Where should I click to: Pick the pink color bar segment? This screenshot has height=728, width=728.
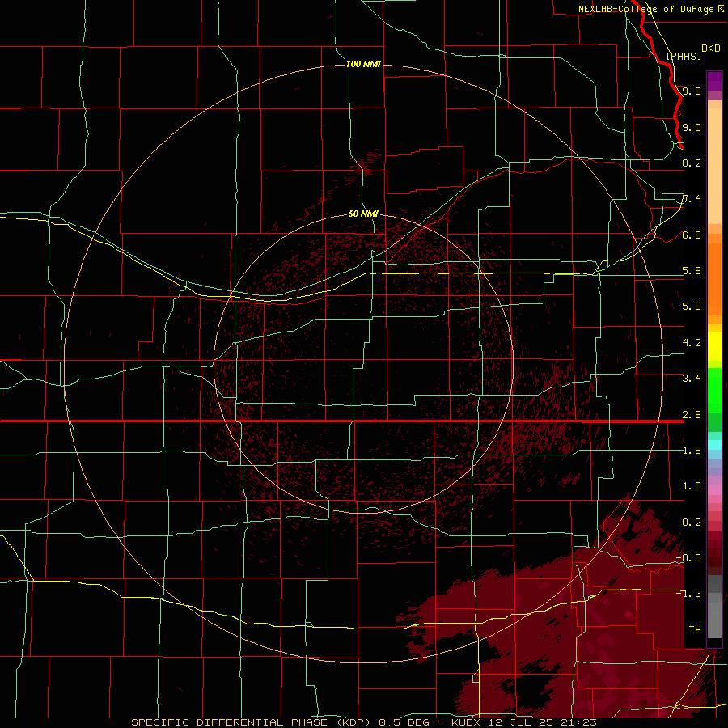(x=714, y=490)
